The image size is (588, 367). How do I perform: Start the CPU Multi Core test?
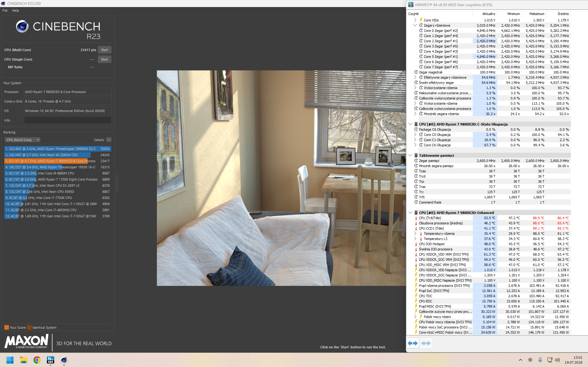tap(104, 50)
